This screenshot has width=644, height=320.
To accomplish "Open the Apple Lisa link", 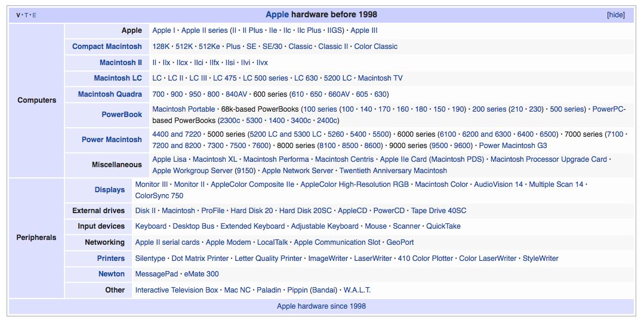I will [170, 159].
